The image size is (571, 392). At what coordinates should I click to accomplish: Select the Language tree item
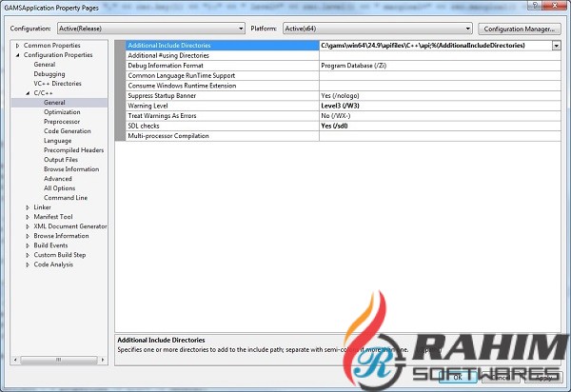[x=57, y=141]
